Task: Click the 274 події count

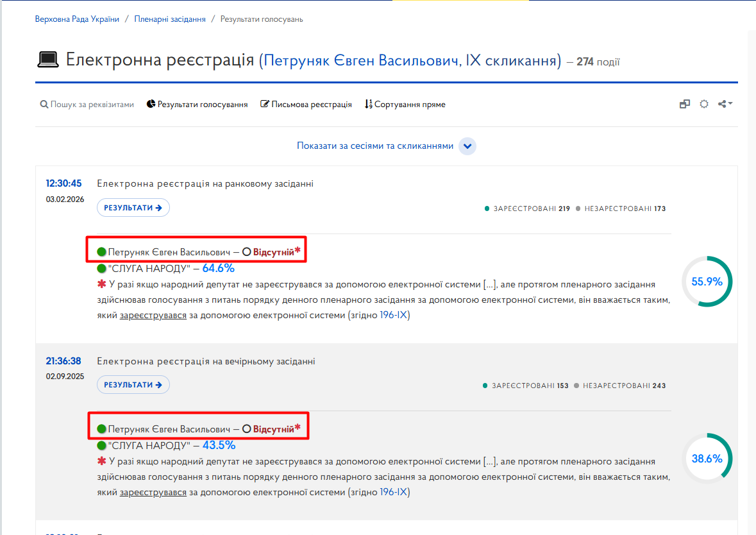Action: click(x=598, y=62)
